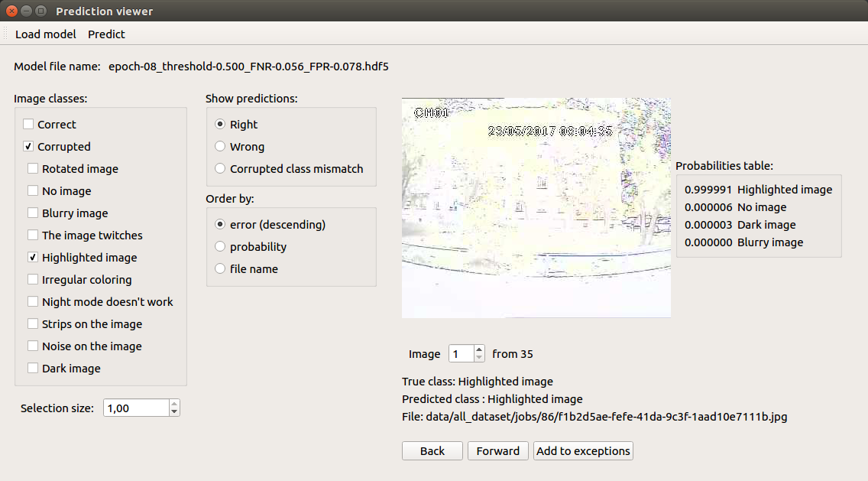Click Add to exceptions button
The width and height of the screenshot is (868, 481).
583,451
